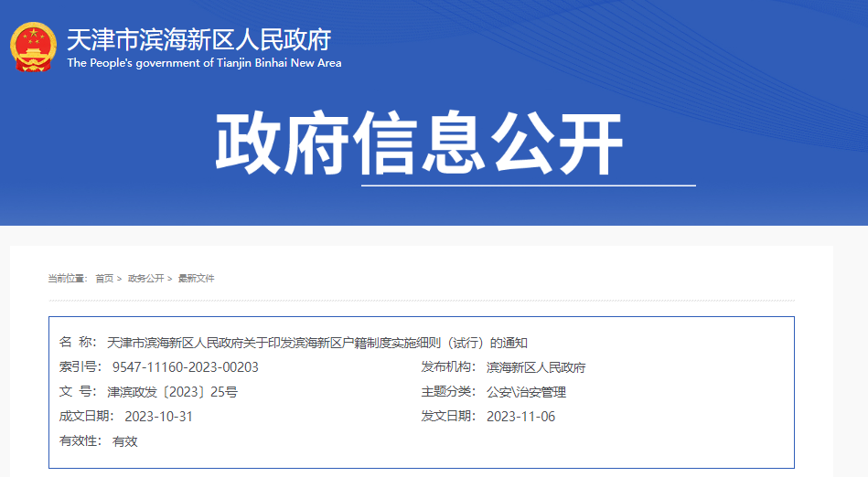Click subject category 公安\治安管理
Screen dimensions: 868x477
tap(526, 392)
